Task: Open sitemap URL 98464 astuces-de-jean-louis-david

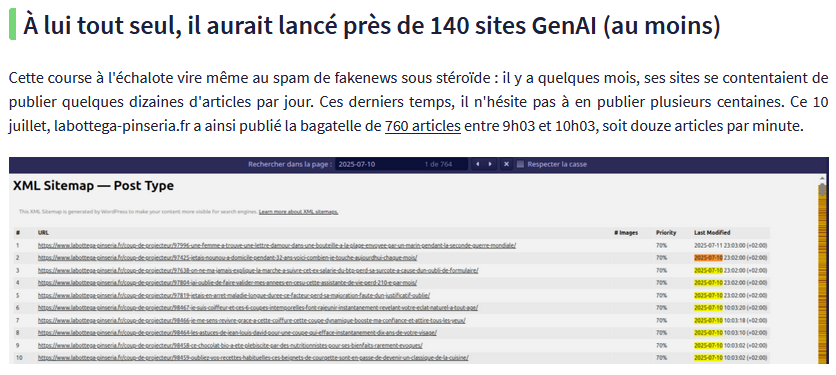Action: (237, 333)
